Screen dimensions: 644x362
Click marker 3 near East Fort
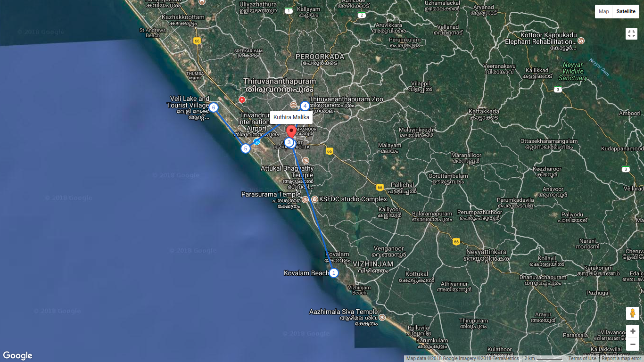(289, 142)
